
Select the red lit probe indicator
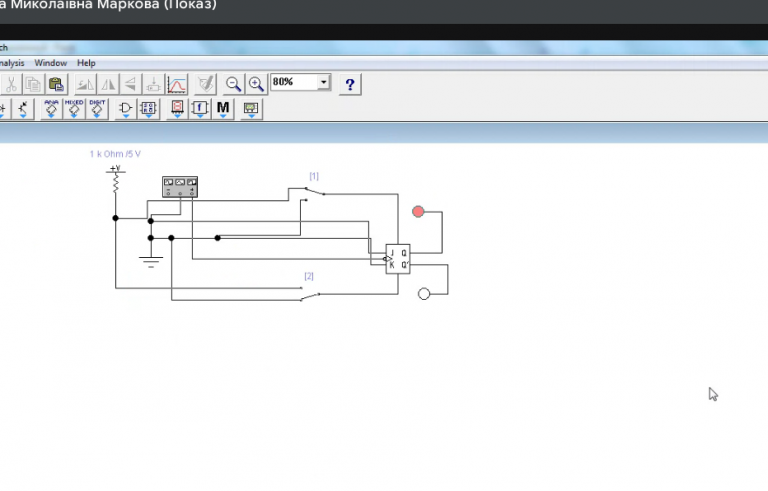[x=418, y=212]
